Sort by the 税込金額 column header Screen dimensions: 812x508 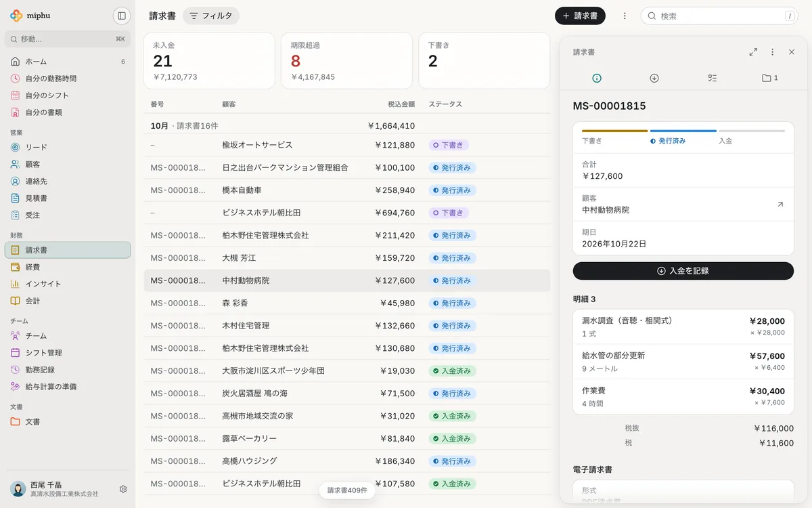click(x=401, y=104)
